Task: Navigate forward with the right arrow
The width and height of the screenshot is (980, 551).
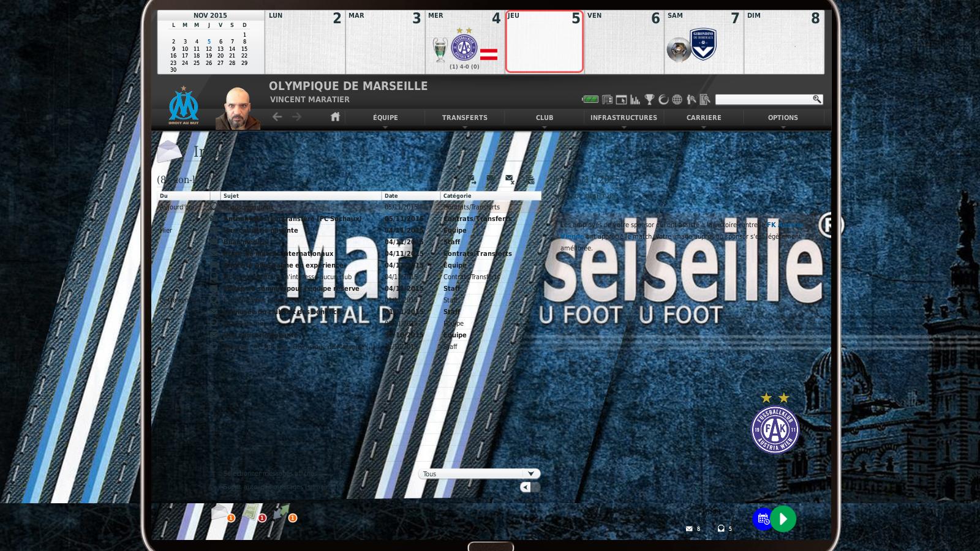Action: (297, 116)
